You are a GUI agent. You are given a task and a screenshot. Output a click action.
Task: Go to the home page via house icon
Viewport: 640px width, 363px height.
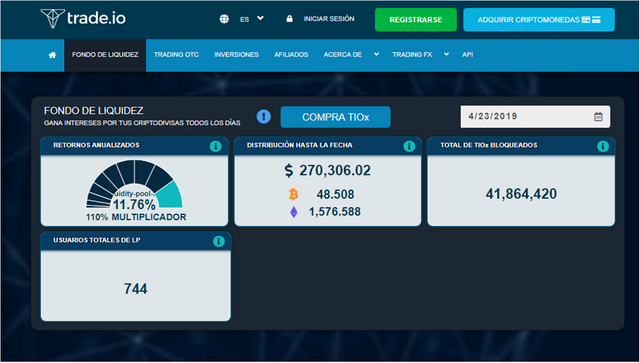(52, 55)
